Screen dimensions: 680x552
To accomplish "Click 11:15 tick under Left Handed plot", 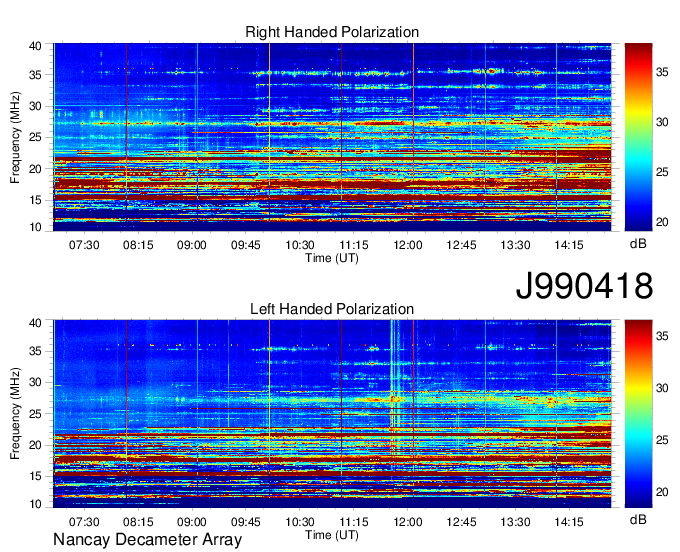I will [353, 522].
